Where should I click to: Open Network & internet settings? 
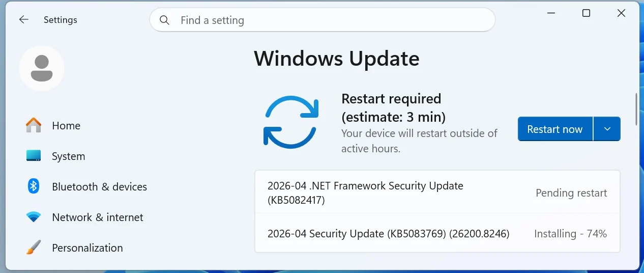(97, 217)
